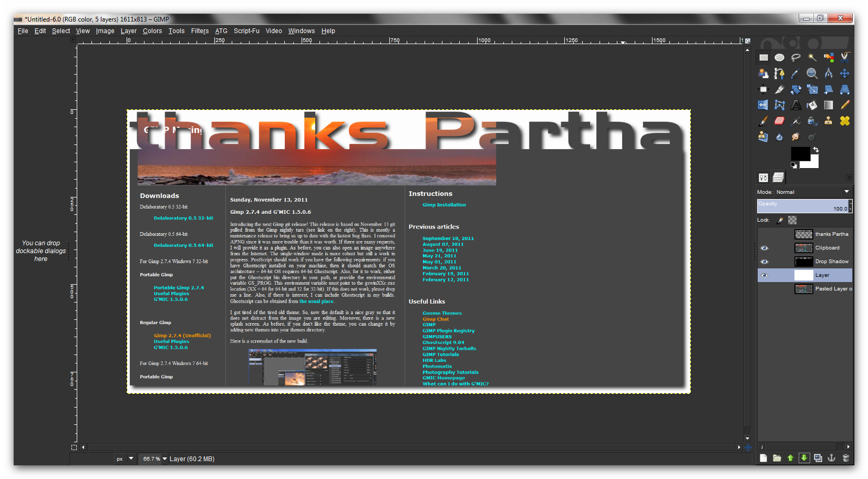
Task: Open the layer Mode dropdown
Action: 813,192
